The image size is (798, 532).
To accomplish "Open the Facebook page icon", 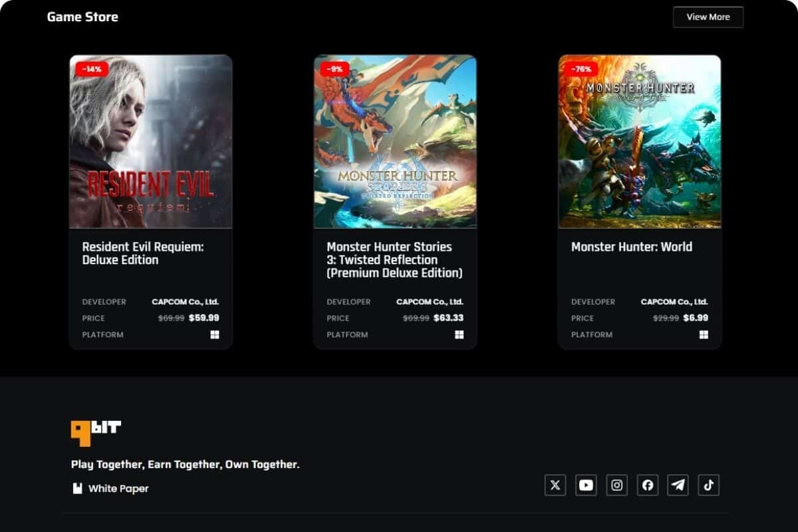I will (x=647, y=485).
